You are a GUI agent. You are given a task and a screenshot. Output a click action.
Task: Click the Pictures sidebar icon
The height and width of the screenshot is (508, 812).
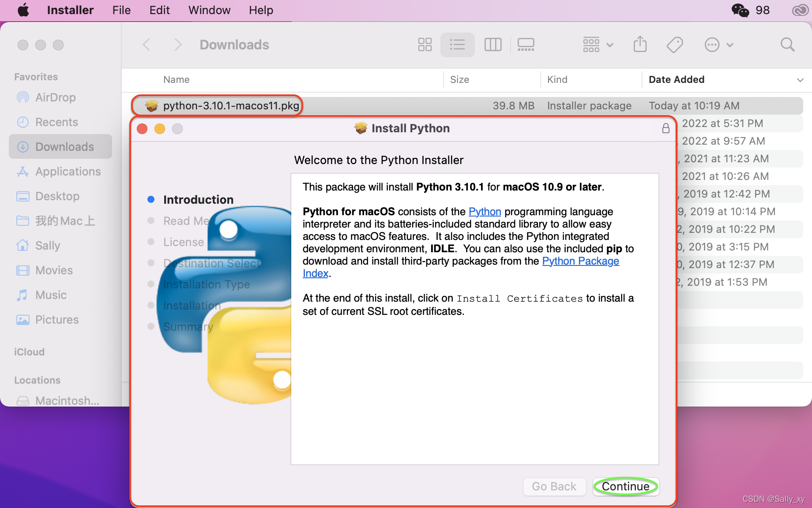(23, 320)
